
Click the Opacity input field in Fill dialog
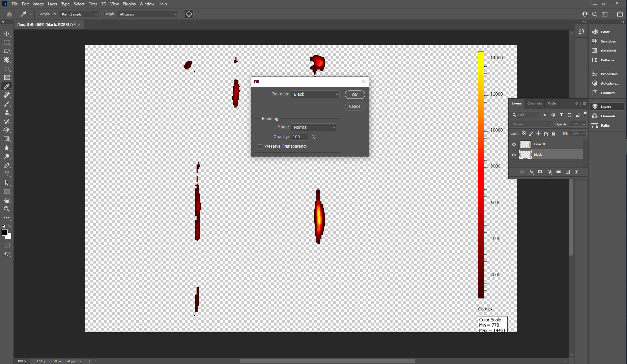pos(300,137)
